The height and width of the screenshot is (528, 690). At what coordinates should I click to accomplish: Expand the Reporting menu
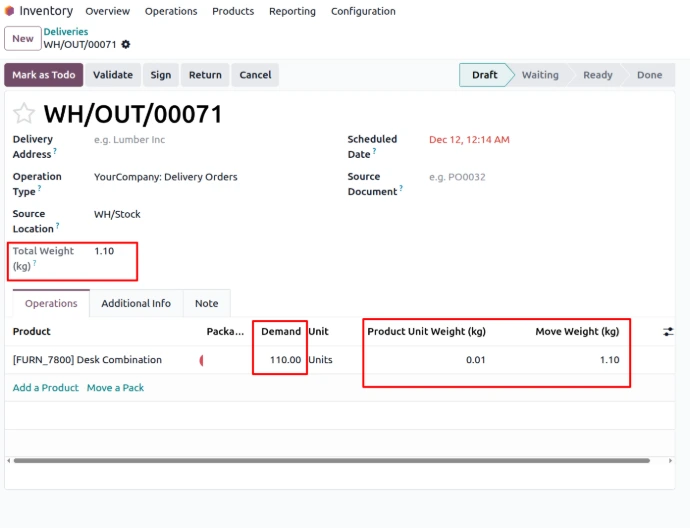click(x=292, y=11)
